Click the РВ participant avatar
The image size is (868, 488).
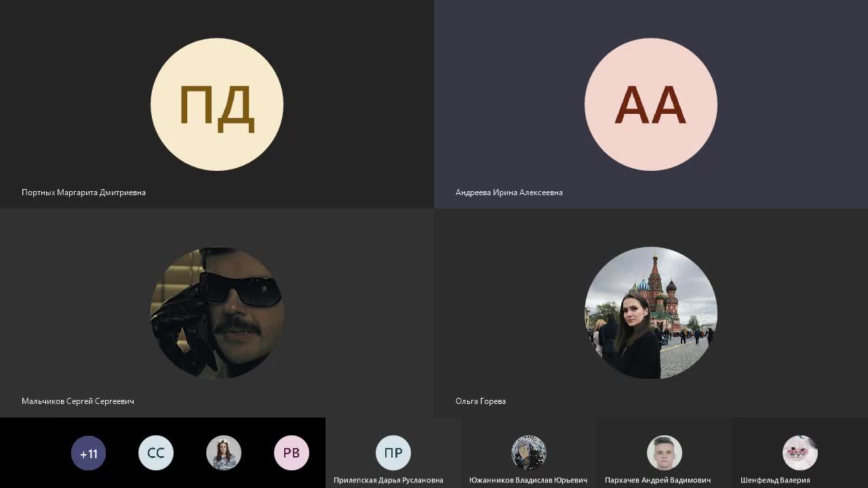tap(292, 453)
